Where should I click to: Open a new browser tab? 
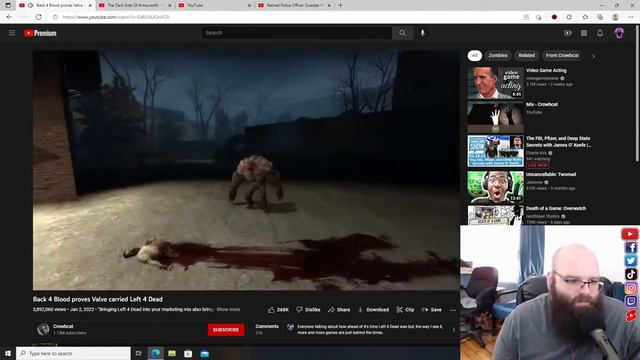(340, 5)
